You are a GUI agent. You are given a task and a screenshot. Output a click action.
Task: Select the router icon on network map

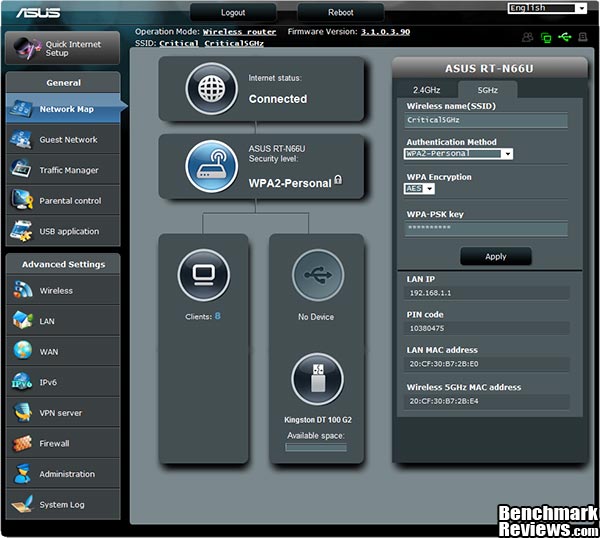click(211, 166)
